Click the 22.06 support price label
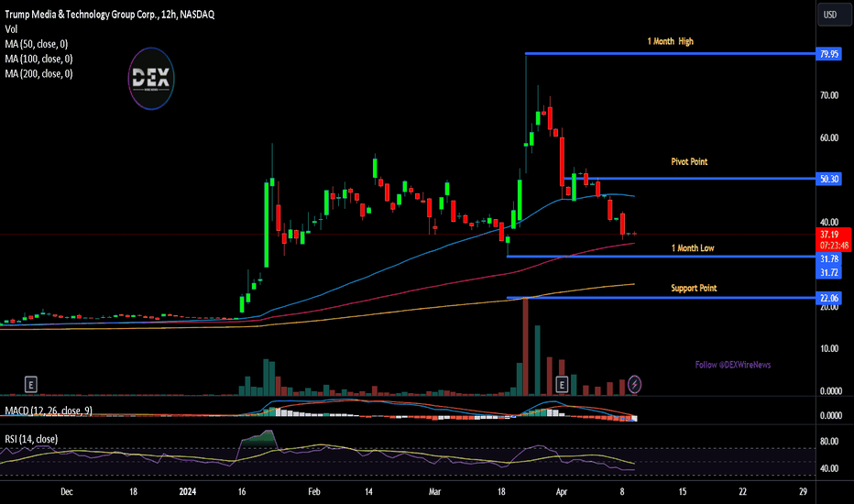This screenshot has height=504, width=854. pyautogui.click(x=829, y=298)
